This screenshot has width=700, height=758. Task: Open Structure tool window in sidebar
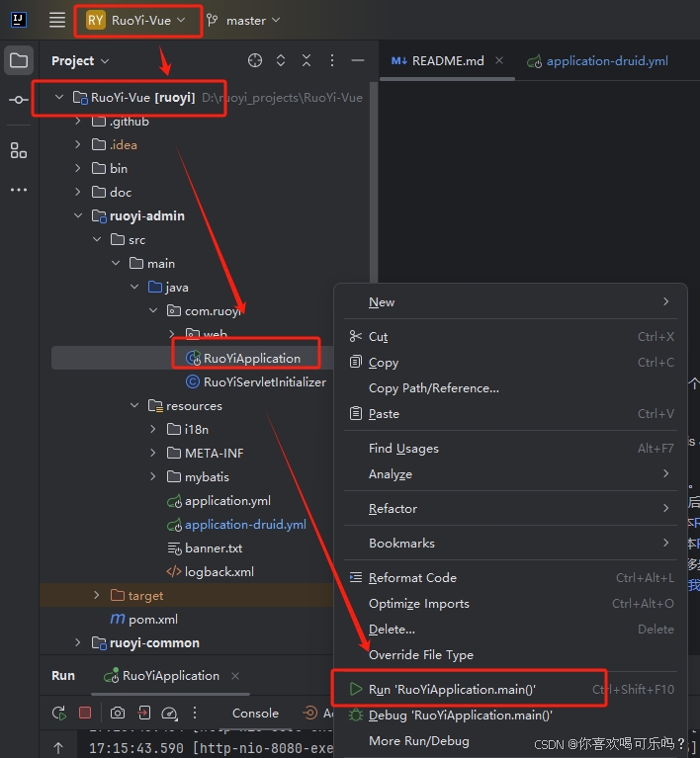pos(19,150)
